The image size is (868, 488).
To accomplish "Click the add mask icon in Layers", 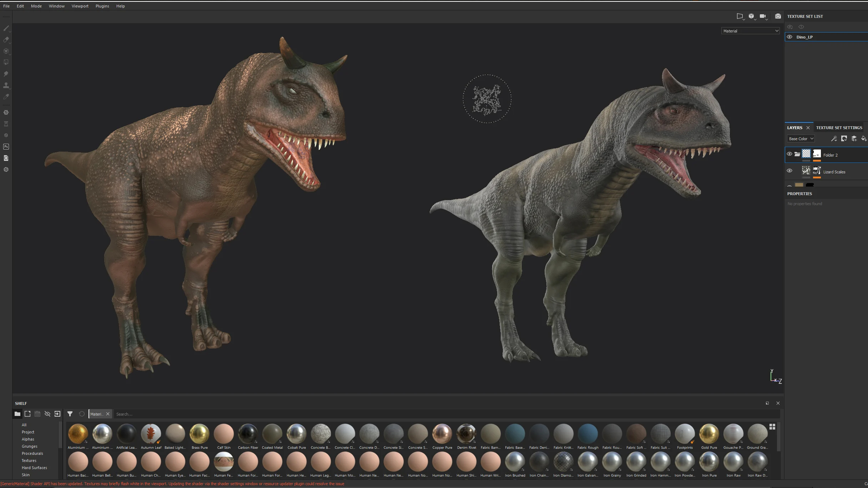I will [x=844, y=139].
